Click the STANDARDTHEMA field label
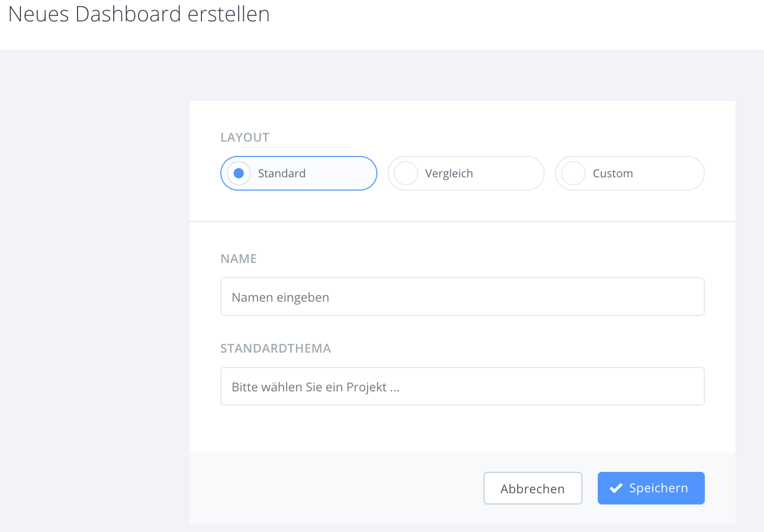Screen dimensions: 764x532 (275, 349)
